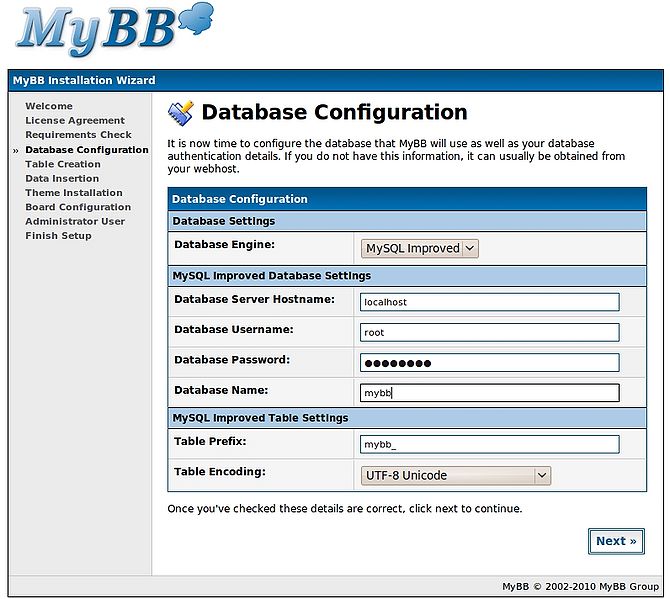The width and height of the screenshot is (670, 599).
Task: Click the Table Prefix field
Action: click(x=490, y=444)
